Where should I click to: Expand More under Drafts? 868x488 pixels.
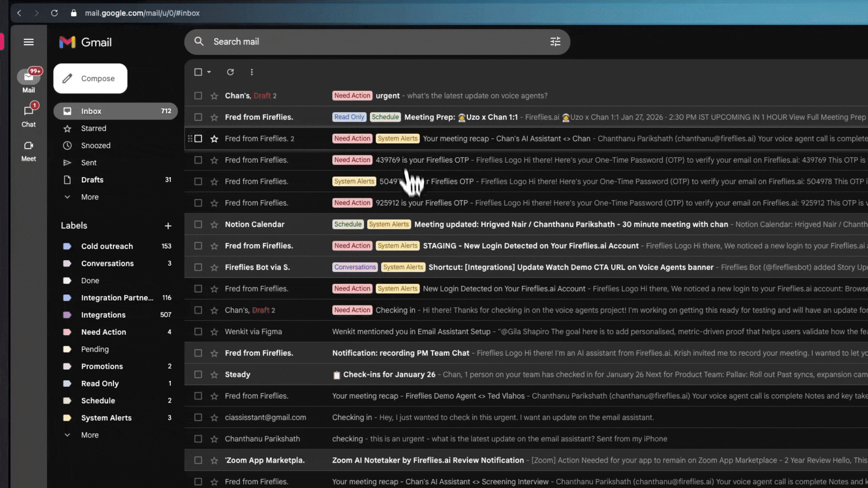click(x=90, y=197)
